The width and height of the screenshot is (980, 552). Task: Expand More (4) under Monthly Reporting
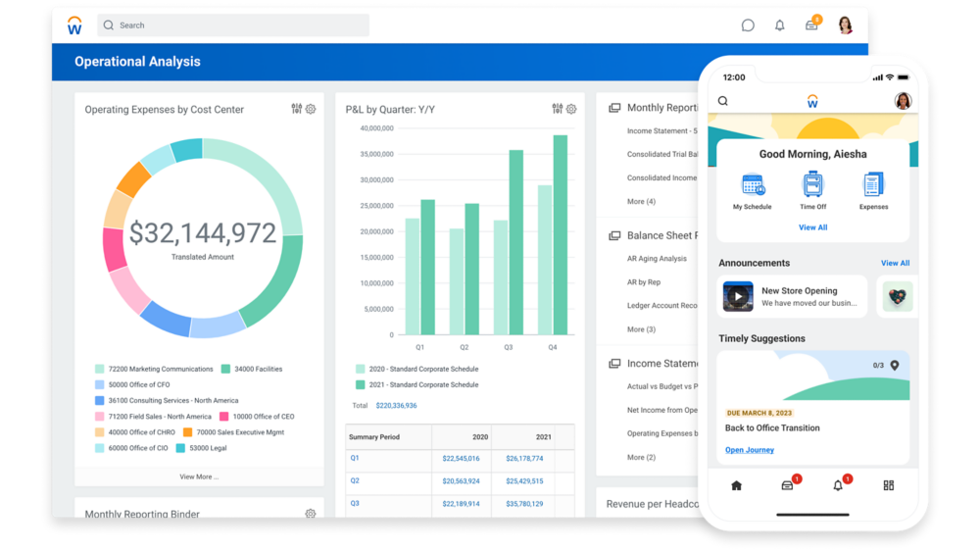641,201
